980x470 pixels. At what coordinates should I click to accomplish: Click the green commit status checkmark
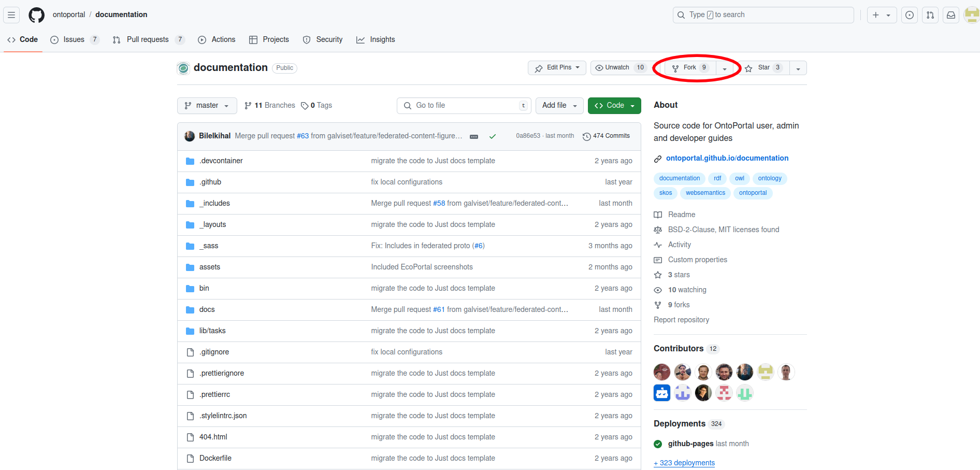pyautogui.click(x=493, y=136)
